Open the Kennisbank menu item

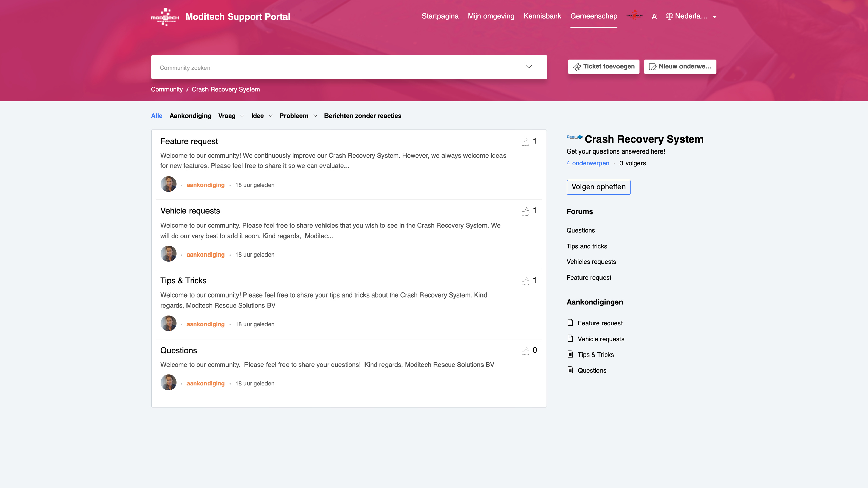tap(542, 16)
